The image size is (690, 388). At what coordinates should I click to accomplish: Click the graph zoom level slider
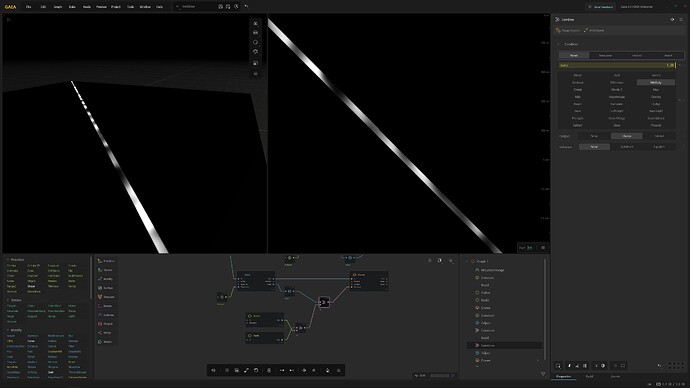click(x=440, y=376)
